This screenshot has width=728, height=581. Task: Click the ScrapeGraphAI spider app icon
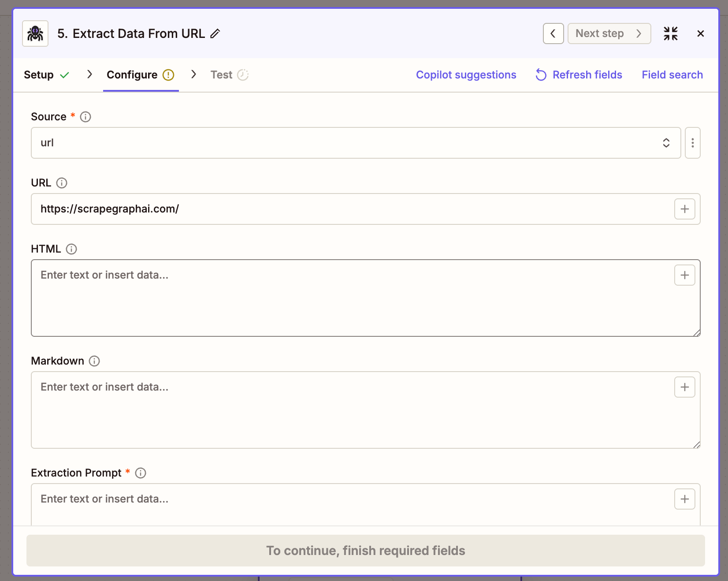coord(35,34)
